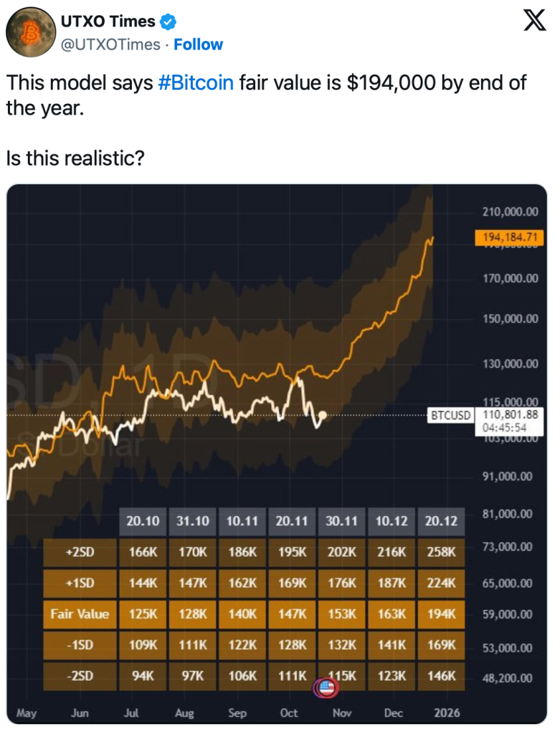This screenshot has width=560, height=734.
Task: Click the @UTXOTimes handle
Action: coord(111,44)
